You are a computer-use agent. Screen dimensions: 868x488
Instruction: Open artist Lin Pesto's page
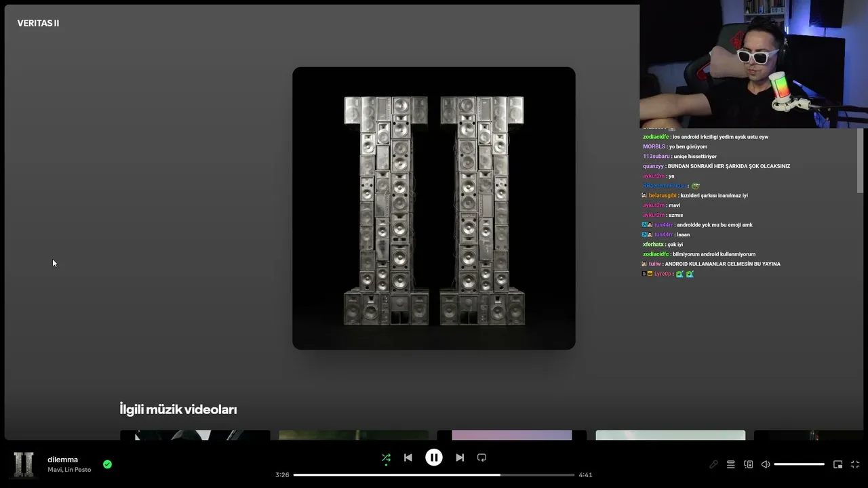click(78, 470)
